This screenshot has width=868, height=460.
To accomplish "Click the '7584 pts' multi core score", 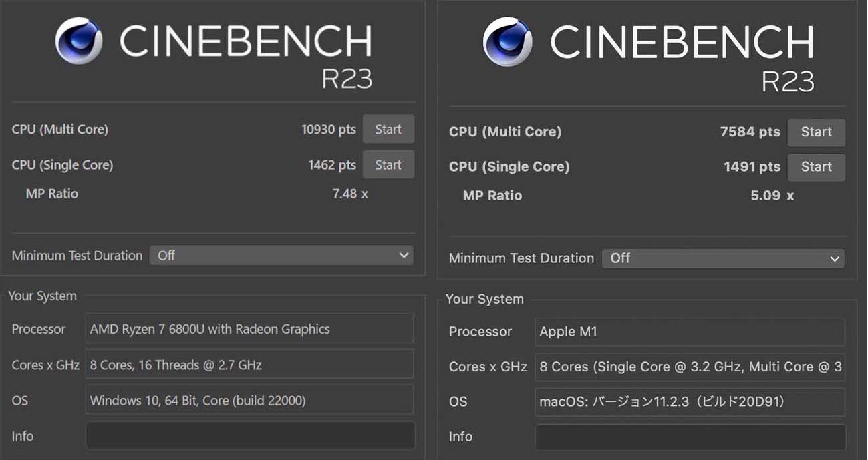I will [x=750, y=132].
